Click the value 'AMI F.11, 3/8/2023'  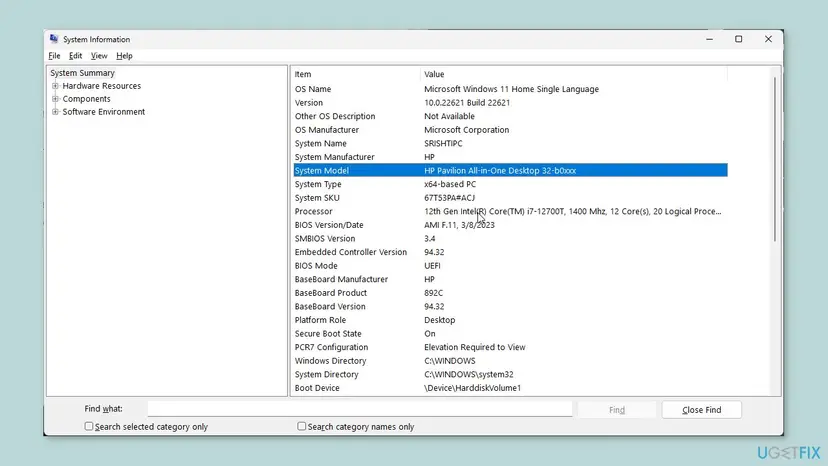click(x=459, y=225)
